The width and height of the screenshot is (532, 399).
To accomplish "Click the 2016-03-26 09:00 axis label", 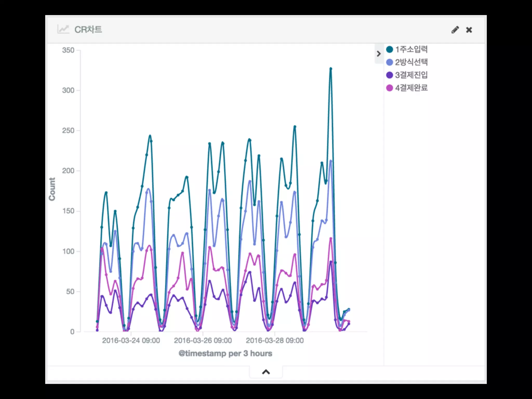I will pyautogui.click(x=203, y=341).
